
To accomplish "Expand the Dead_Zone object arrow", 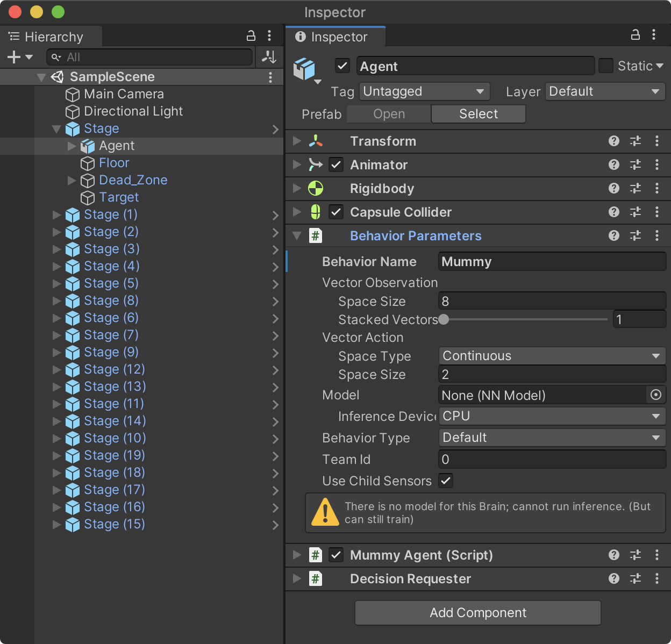I will point(72,180).
